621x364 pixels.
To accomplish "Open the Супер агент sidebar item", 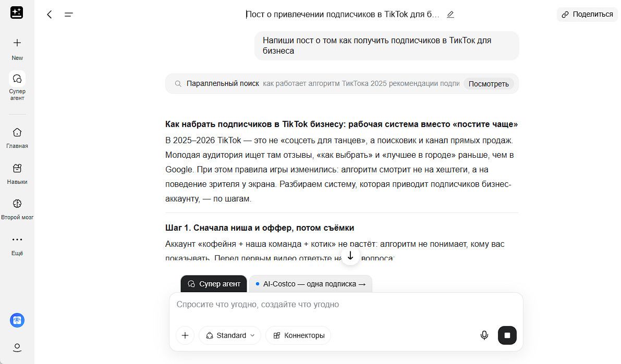I will click(17, 85).
